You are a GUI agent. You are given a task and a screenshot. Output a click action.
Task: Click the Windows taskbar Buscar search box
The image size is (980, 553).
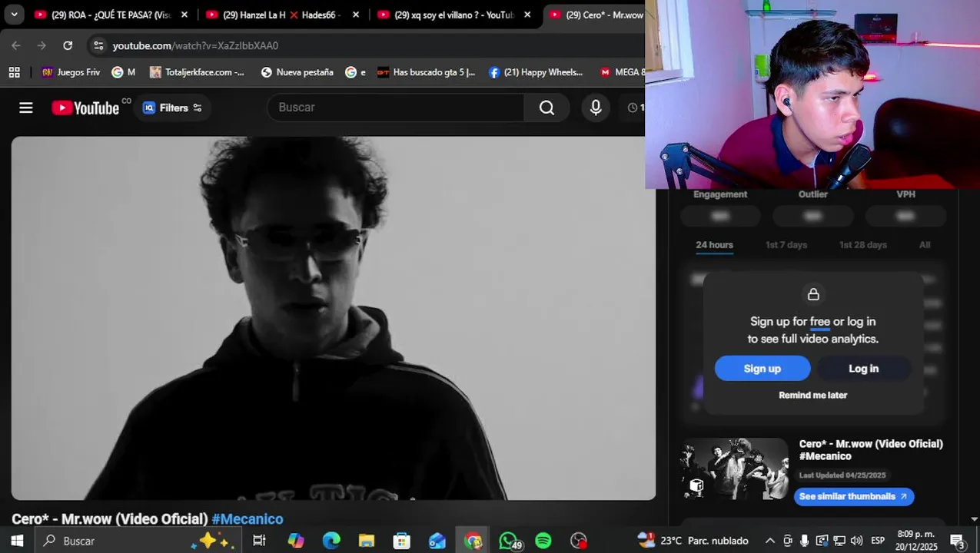click(138, 541)
